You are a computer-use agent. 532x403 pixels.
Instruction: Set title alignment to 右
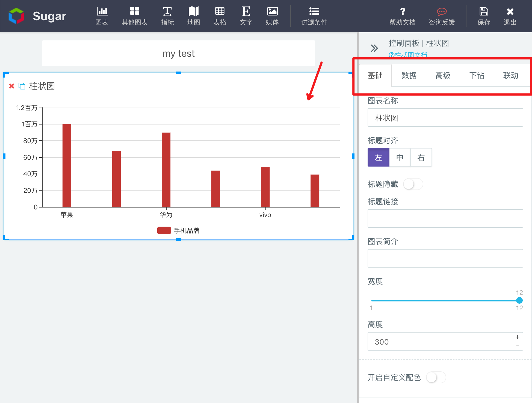point(421,157)
